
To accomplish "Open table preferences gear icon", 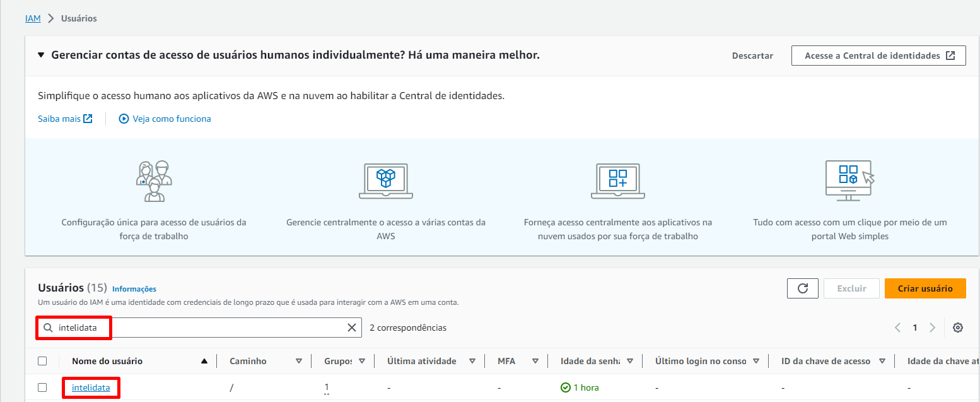I will click(x=958, y=328).
